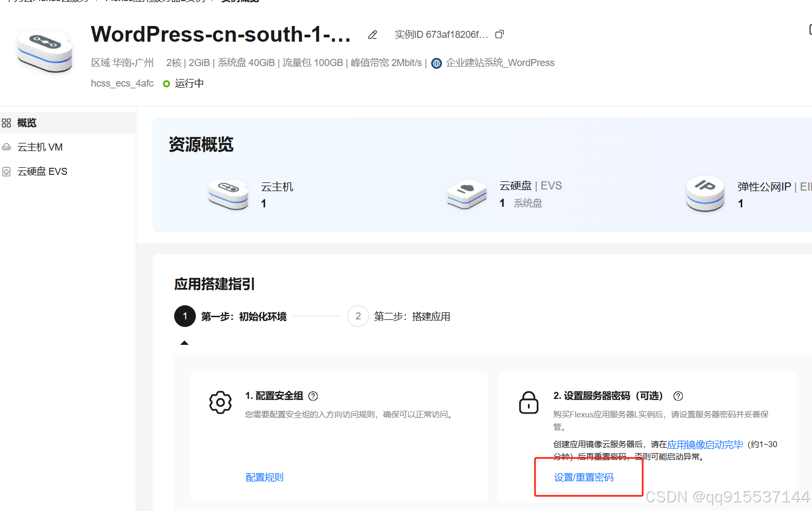Open the 应用镜像启动完毕 link

click(x=705, y=444)
